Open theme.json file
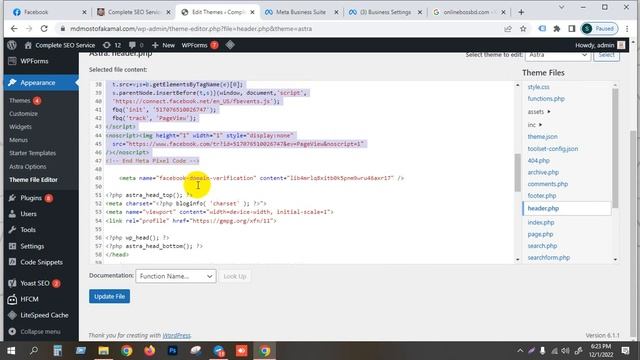The image size is (640, 360). coord(542,136)
